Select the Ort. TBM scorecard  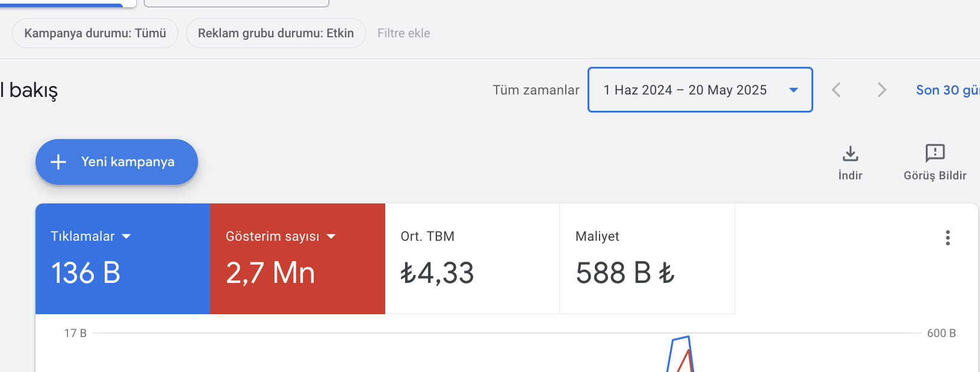tap(472, 259)
